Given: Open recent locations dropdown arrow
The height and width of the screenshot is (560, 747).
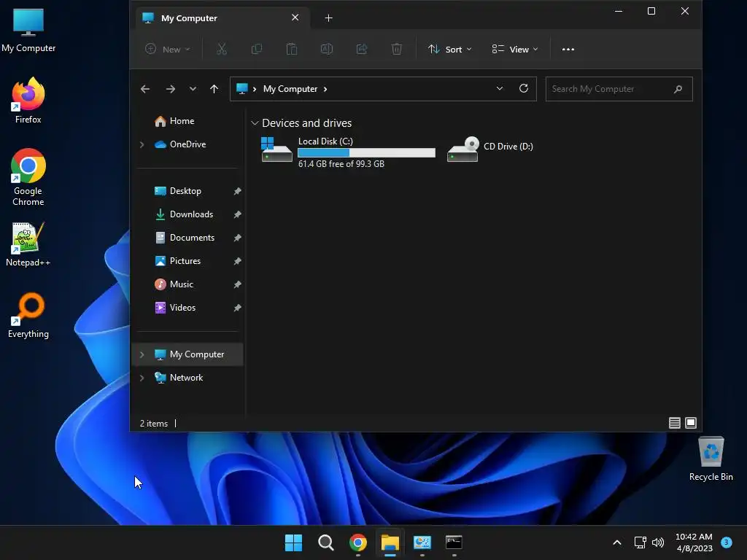Looking at the screenshot, I should [193, 89].
